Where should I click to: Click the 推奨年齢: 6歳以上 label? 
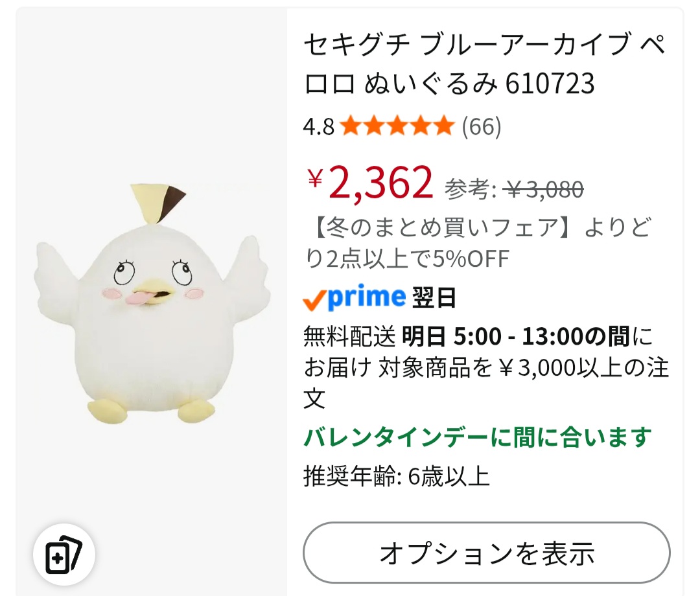tap(397, 476)
